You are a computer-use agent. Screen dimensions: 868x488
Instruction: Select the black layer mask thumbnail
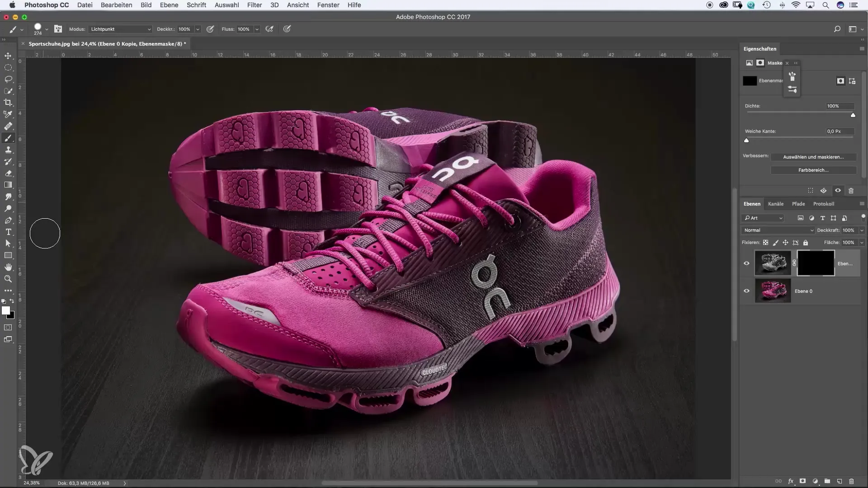click(816, 263)
